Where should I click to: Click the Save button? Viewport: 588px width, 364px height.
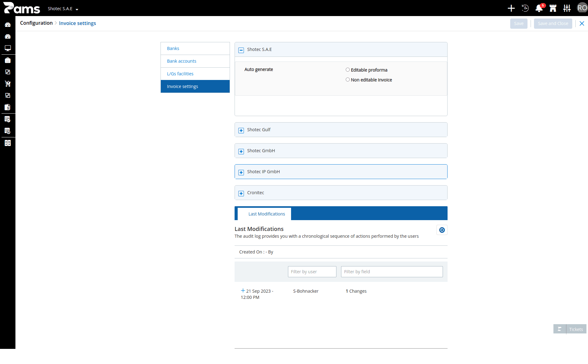pyautogui.click(x=519, y=23)
